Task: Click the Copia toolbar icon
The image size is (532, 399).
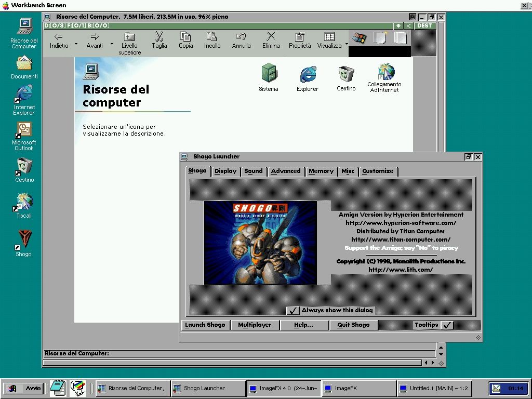Action: pos(185,36)
